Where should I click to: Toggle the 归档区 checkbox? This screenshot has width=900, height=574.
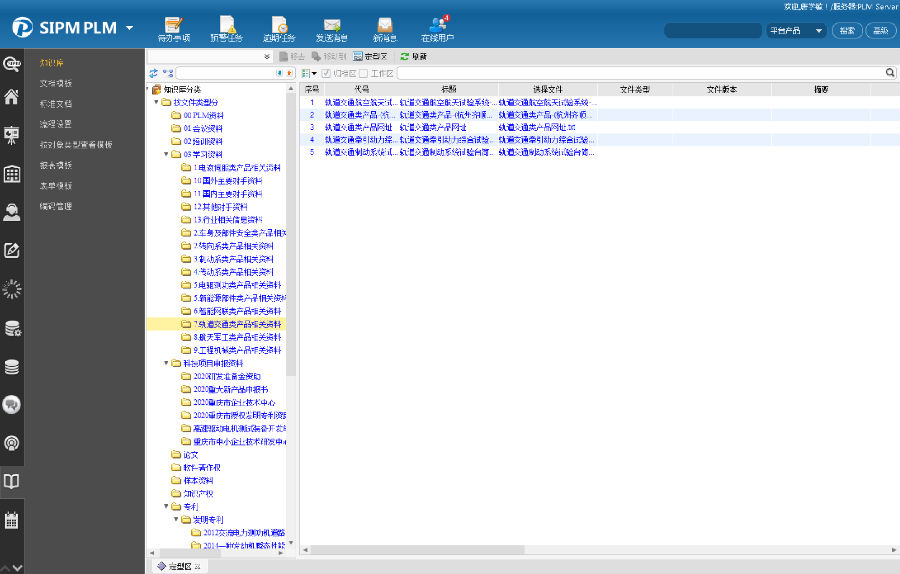[x=326, y=73]
